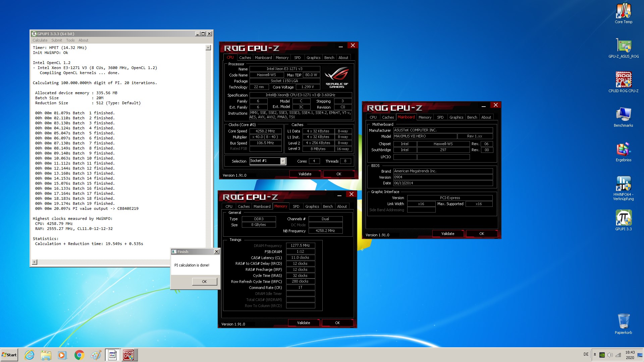Open SPD tab in Memory window
Viewport: 644px width, 362px height.
(x=296, y=206)
